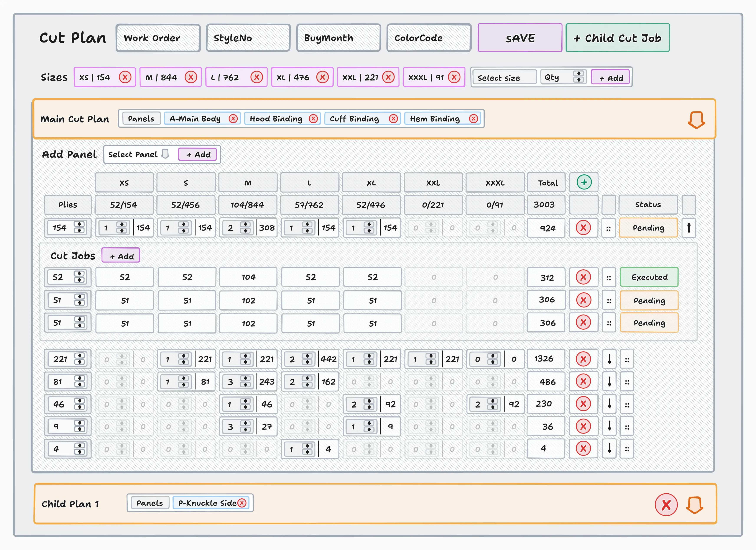Open the Select Panel dropdown
The height and width of the screenshot is (550, 756).
(139, 154)
